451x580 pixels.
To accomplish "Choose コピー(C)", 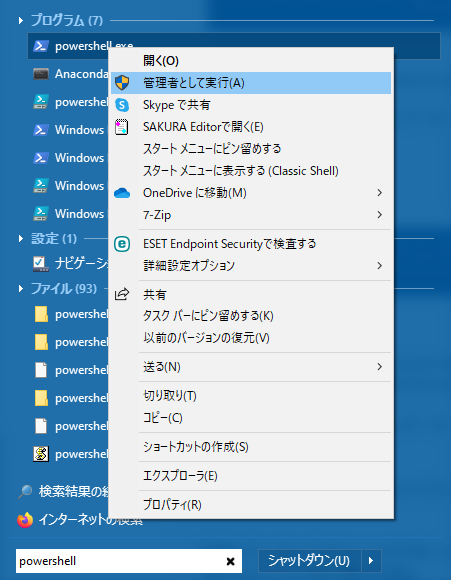I will tap(251, 418).
